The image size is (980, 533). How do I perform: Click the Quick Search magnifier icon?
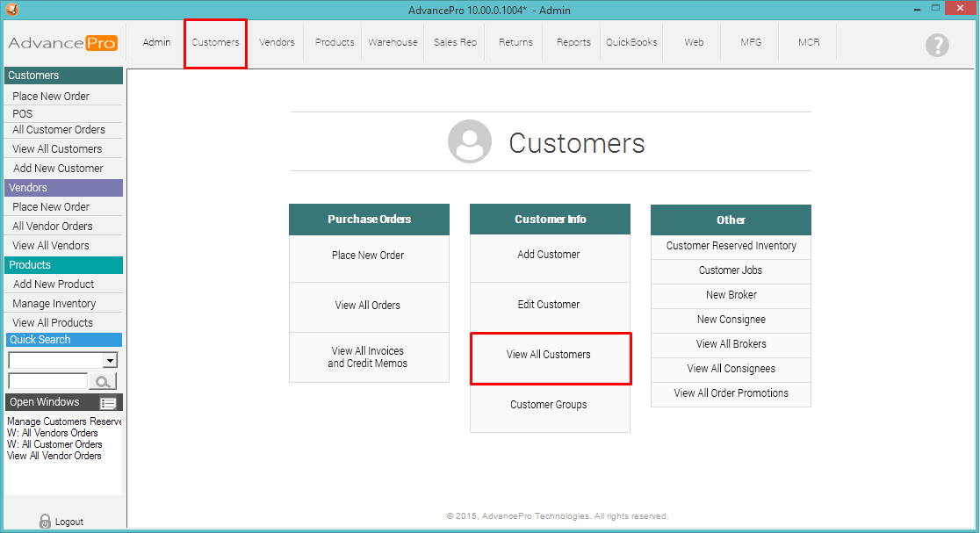(104, 381)
